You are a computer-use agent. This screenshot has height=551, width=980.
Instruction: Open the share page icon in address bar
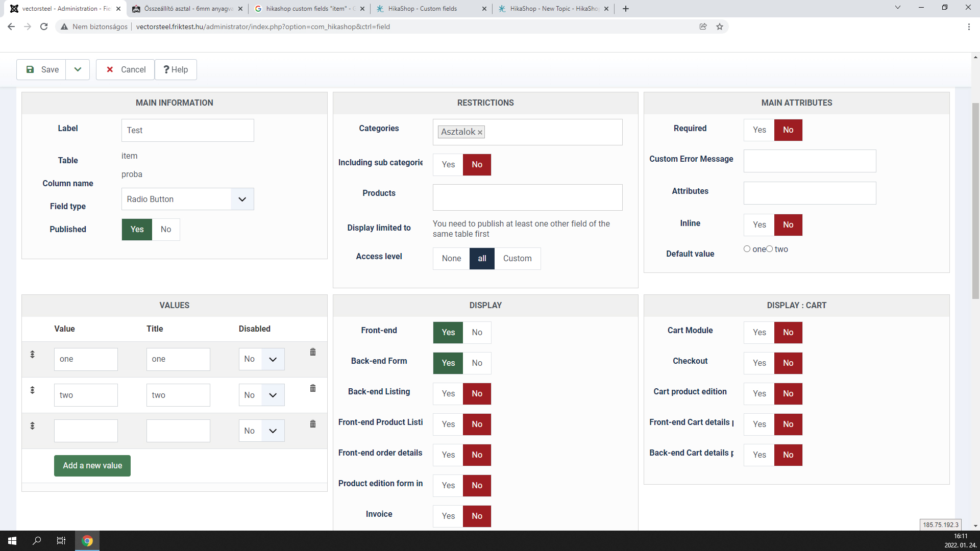[x=703, y=27]
